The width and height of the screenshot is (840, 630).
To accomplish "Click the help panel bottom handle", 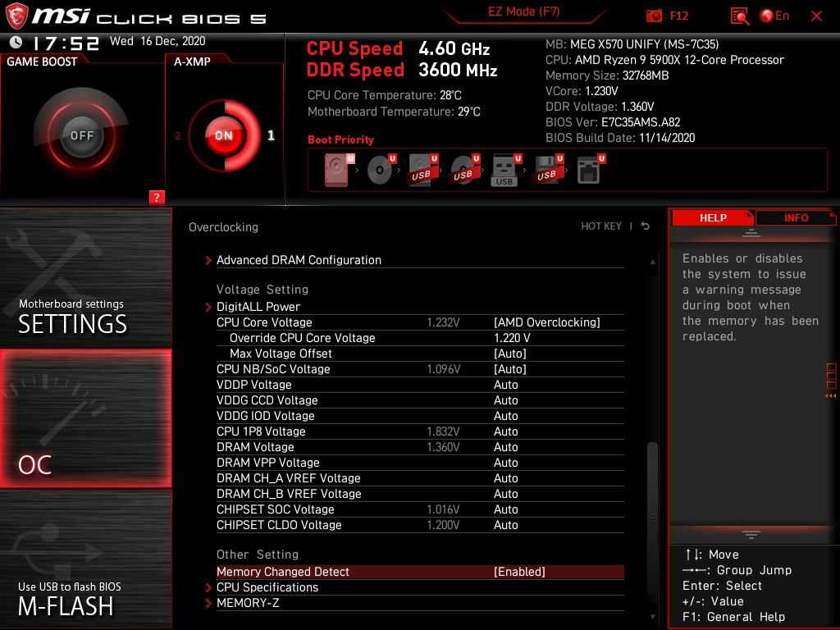I will tap(751, 534).
